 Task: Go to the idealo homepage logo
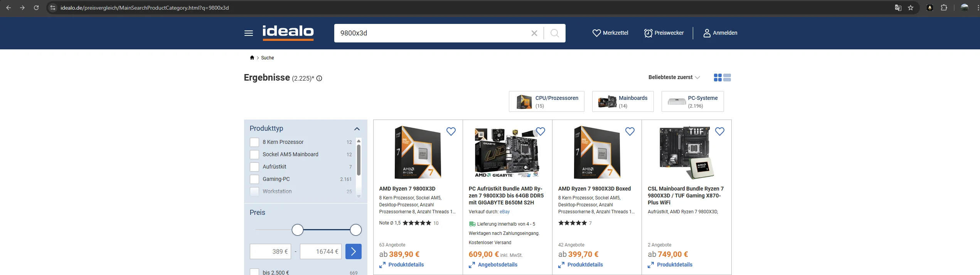pos(288,33)
